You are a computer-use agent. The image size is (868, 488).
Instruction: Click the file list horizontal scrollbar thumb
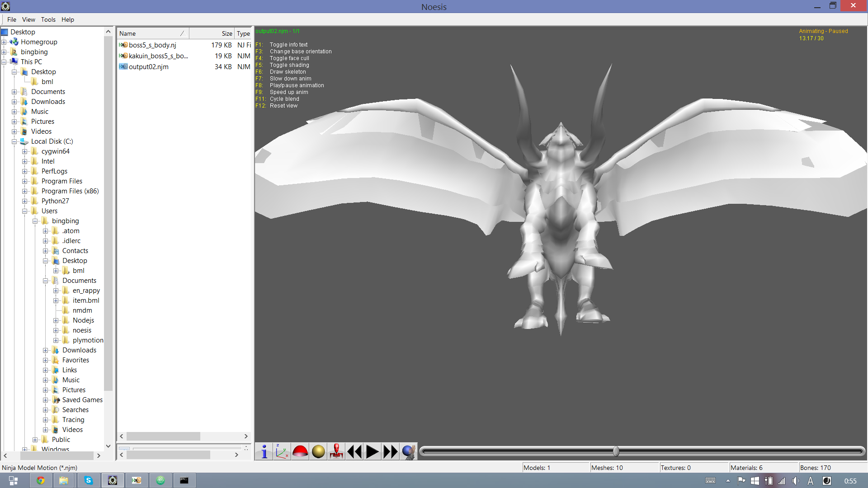click(x=163, y=436)
